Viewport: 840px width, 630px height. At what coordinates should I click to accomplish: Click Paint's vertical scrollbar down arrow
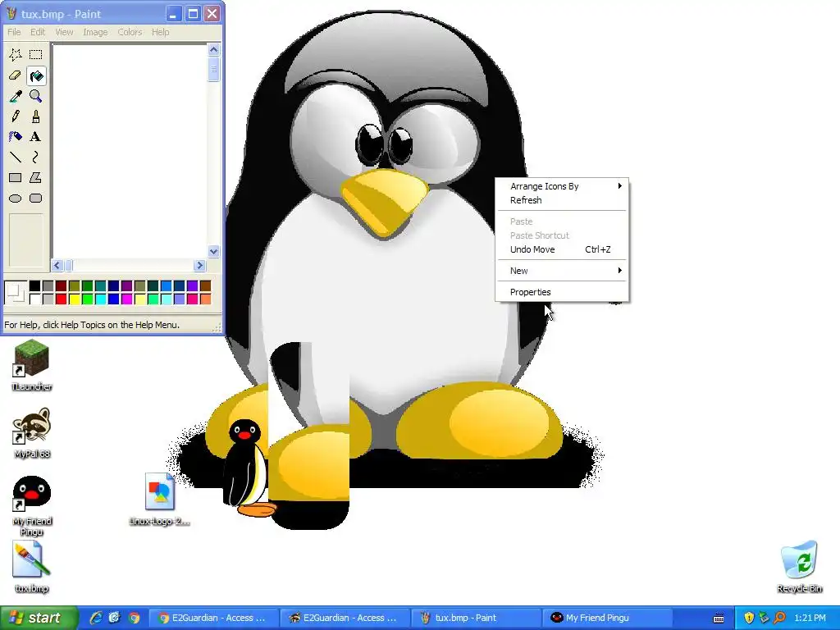[x=214, y=251]
